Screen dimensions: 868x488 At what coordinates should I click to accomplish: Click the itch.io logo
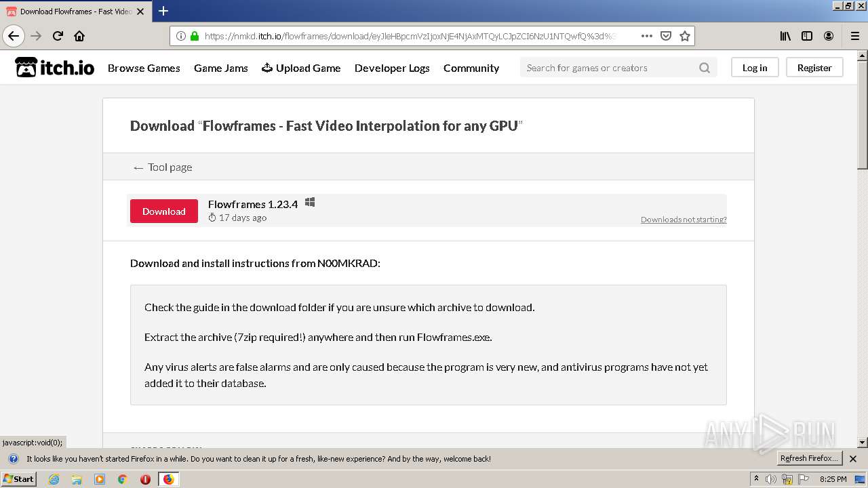55,67
